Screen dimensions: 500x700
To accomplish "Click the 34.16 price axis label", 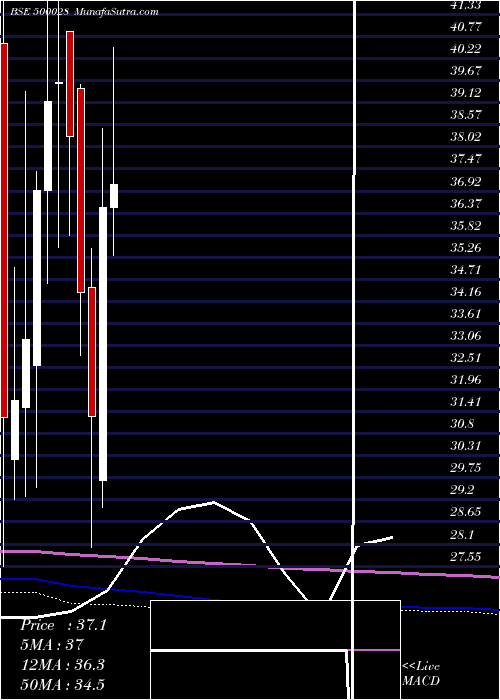I will [x=465, y=292].
